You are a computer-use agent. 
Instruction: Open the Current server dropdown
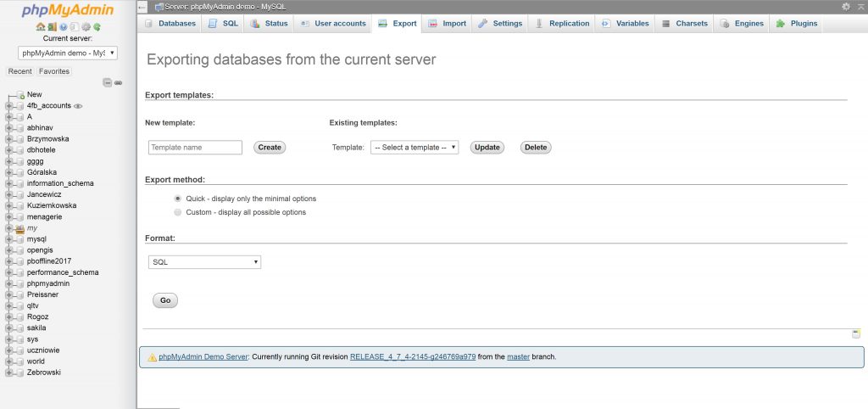click(68, 53)
